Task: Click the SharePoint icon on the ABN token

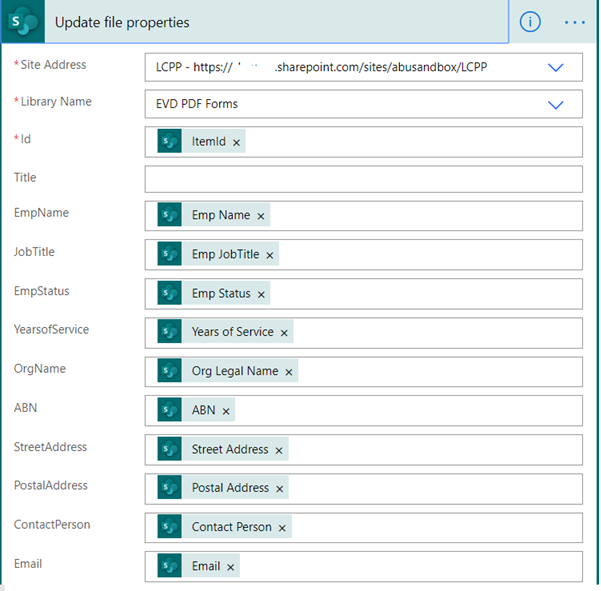Action: click(169, 410)
